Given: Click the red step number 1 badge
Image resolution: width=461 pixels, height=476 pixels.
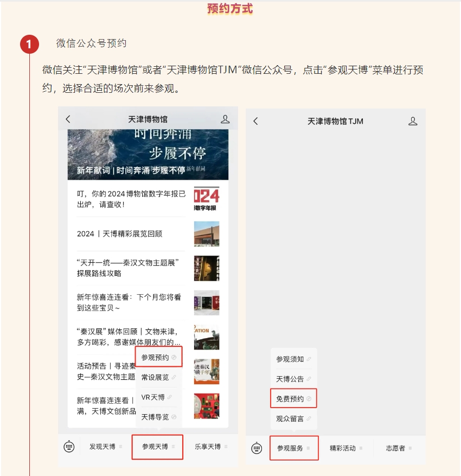Looking at the screenshot, I should [x=29, y=45].
